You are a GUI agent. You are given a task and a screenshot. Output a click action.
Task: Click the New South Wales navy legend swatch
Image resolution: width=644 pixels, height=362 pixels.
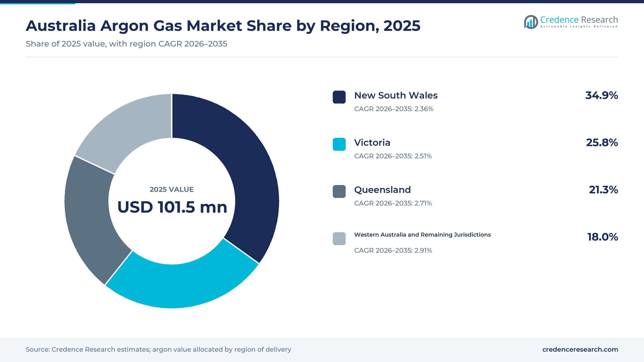[339, 97]
